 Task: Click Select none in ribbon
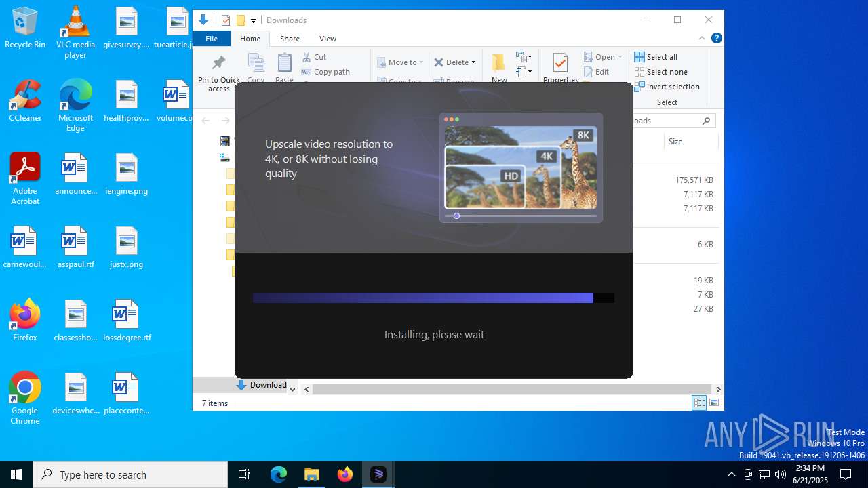pyautogui.click(x=661, y=72)
